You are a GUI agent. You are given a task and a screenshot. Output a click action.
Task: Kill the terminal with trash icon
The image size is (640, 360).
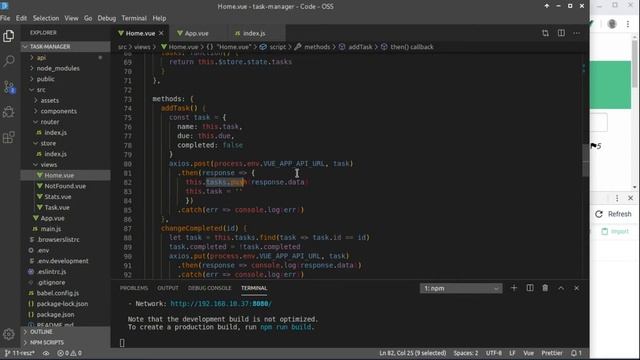[x=545, y=288]
